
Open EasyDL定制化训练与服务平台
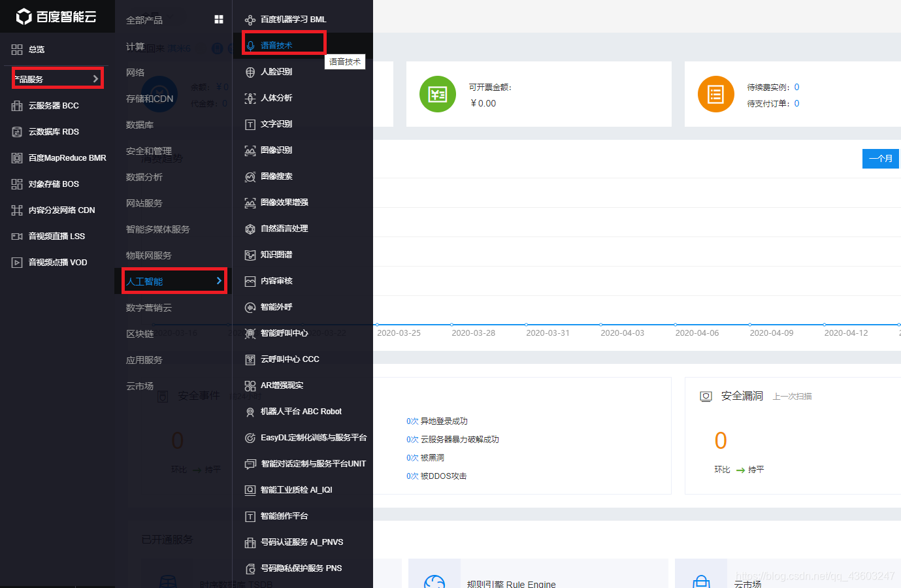click(314, 438)
